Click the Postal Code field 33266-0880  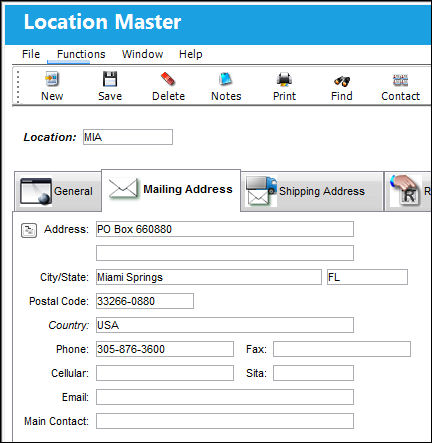tap(145, 301)
